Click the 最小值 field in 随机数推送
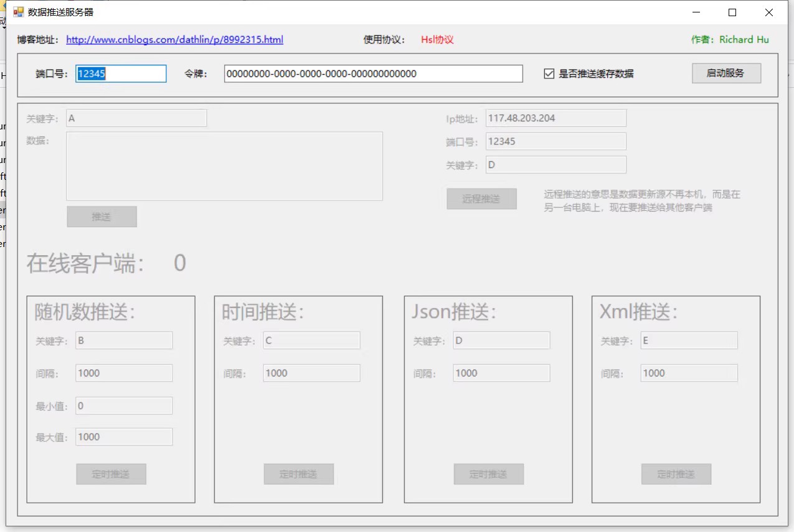 click(x=123, y=405)
